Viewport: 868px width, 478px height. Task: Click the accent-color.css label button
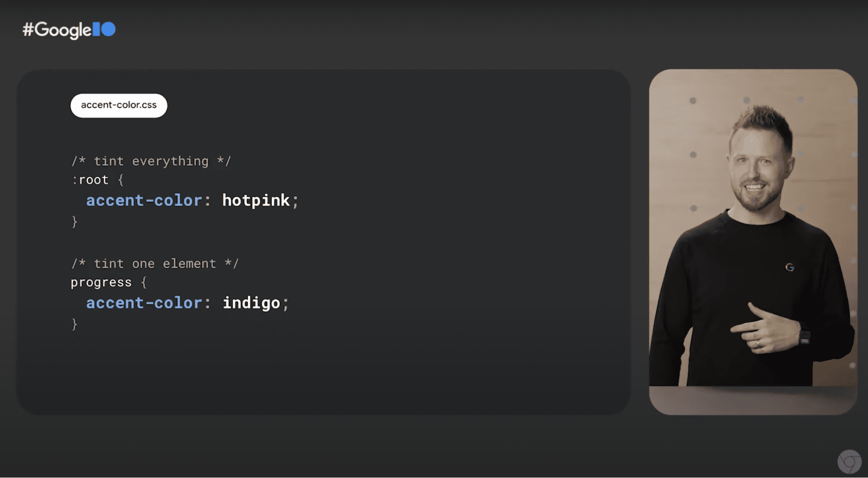pyautogui.click(x=118, y=105)
